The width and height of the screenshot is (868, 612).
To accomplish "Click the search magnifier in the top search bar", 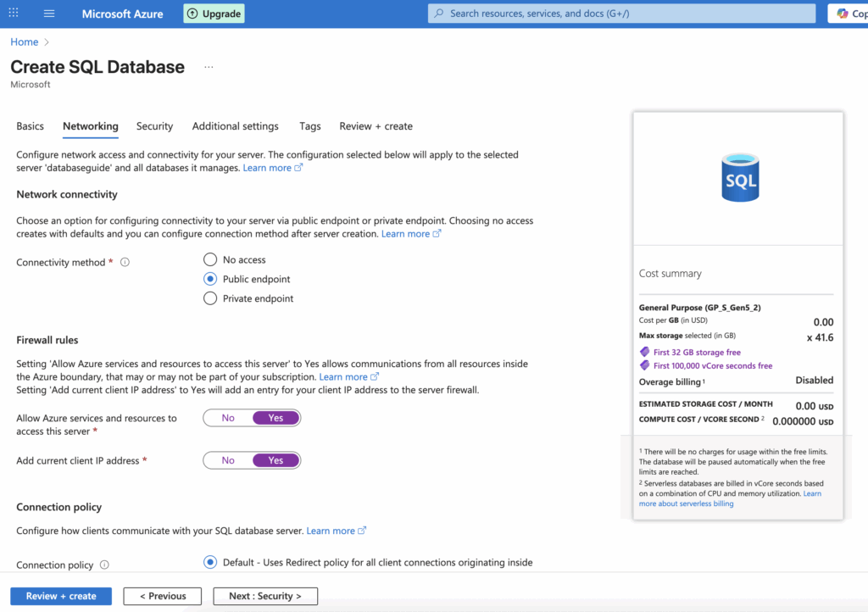I will [x=440, y=13].
